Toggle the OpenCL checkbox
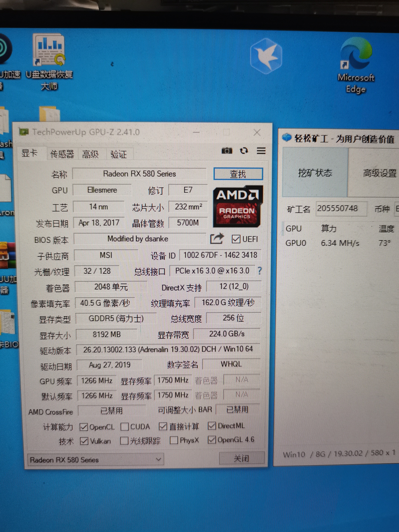Image resolution: width=399 pixels, height=532 pixels. click(x=83, y=427)
